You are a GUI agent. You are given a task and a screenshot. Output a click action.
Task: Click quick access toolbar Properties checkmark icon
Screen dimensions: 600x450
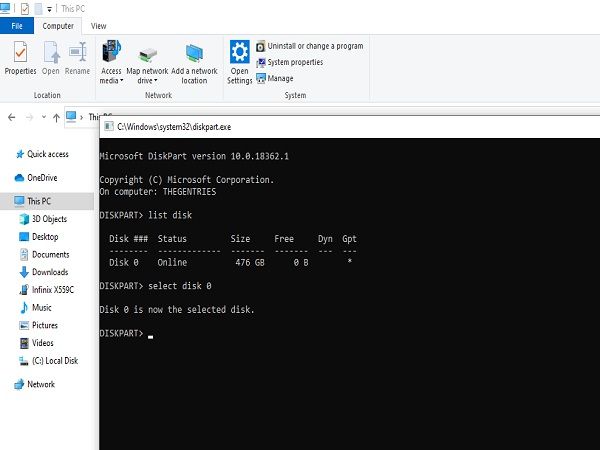(x=25, y=8)
